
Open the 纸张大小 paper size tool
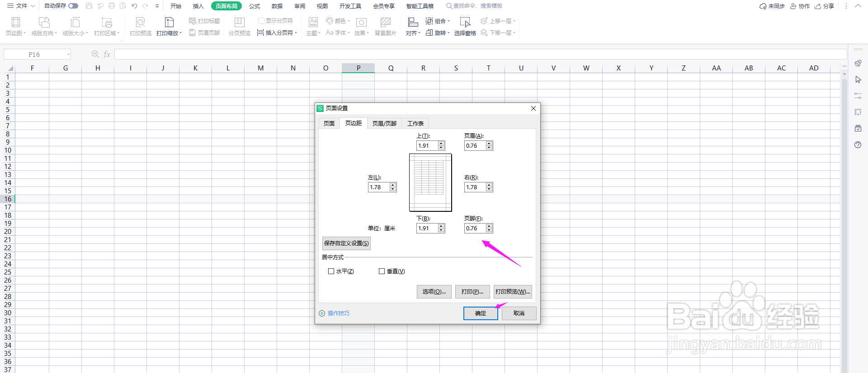pyautogui.click(x=75, y=26)
